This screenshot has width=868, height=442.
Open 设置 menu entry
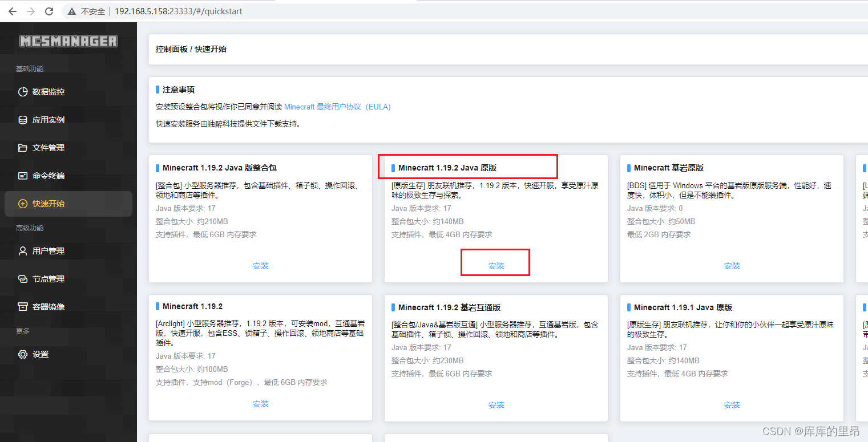click(68, 354)
